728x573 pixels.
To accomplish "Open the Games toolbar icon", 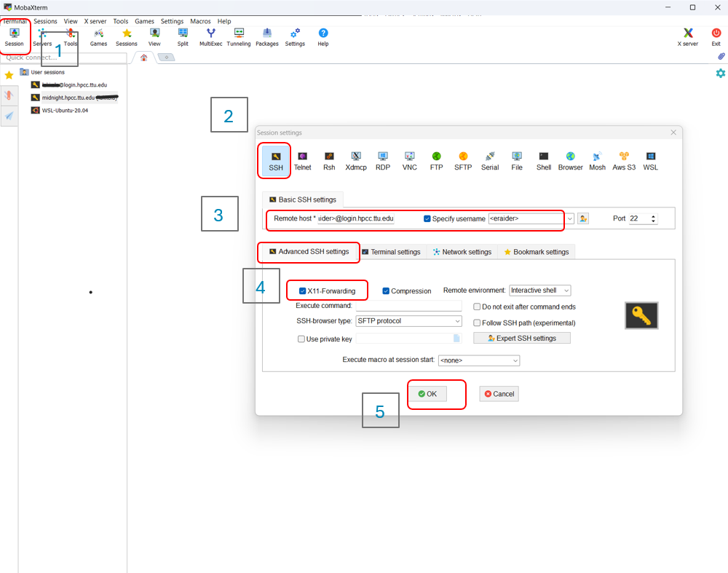I will [98, 37].
